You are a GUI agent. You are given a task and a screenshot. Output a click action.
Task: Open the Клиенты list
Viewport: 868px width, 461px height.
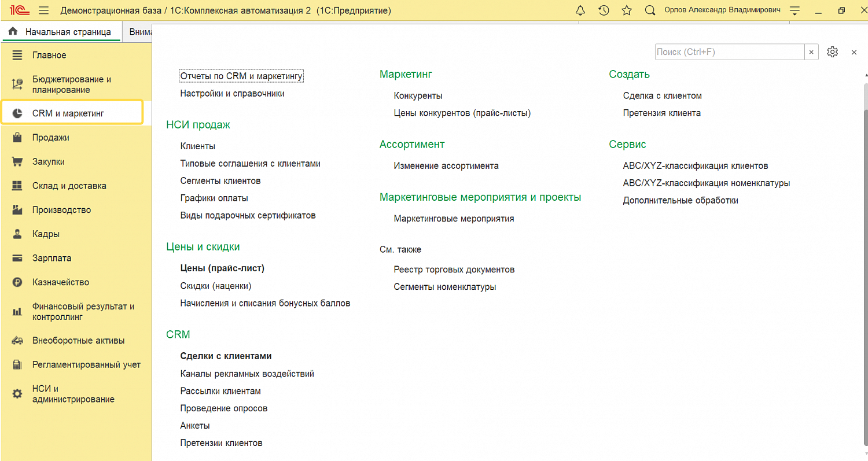pyautogui.click(x=198, y=146)
